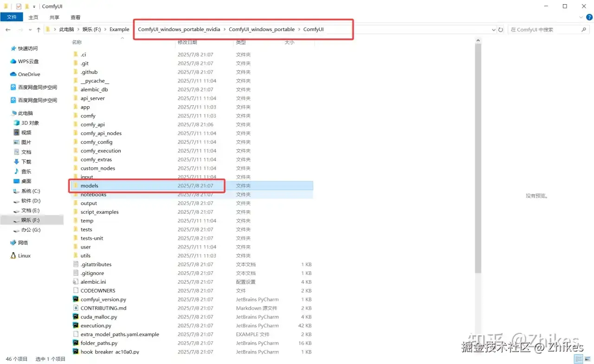Click the 视频 film icon in sidebar
Viewport: 594px width, 364px height.
pyautogui.click(x=17, y=133)
